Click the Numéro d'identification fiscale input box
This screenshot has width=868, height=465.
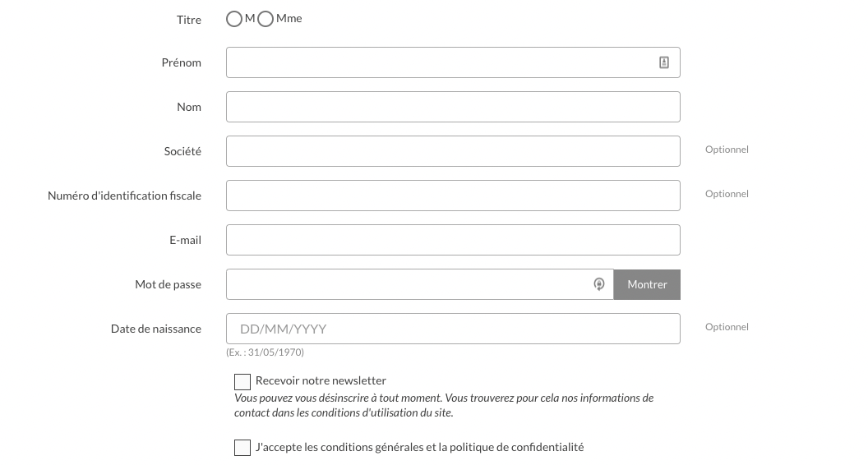coord(453,196)
